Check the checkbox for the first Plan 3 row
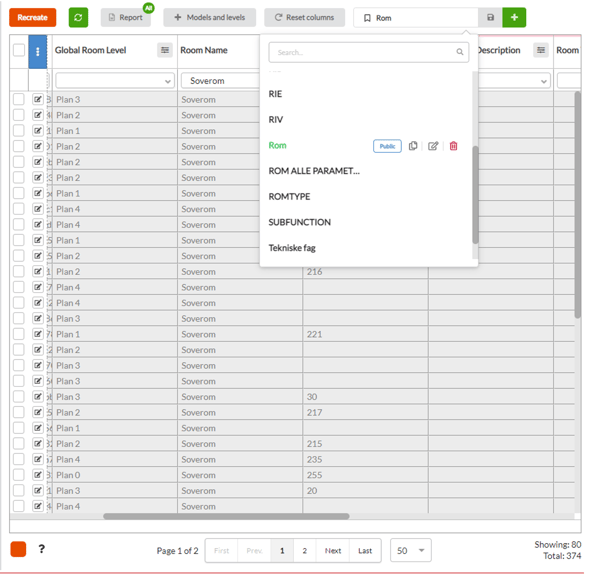This screenshot has height=577, width=592. 18,99
